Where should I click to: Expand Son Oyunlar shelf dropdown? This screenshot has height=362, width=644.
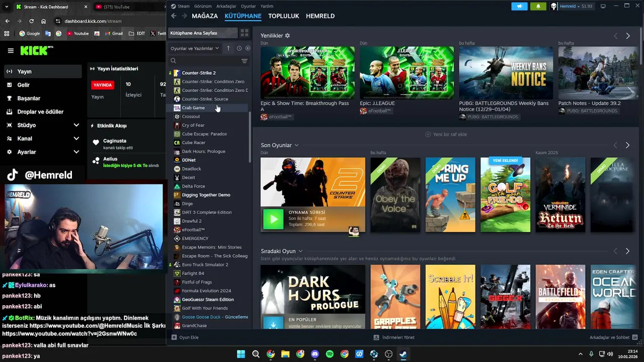pos(296,145)
